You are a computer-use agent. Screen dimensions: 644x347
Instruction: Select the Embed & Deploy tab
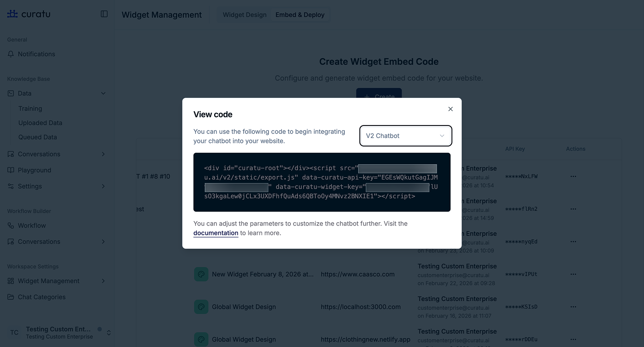[300, 15]
